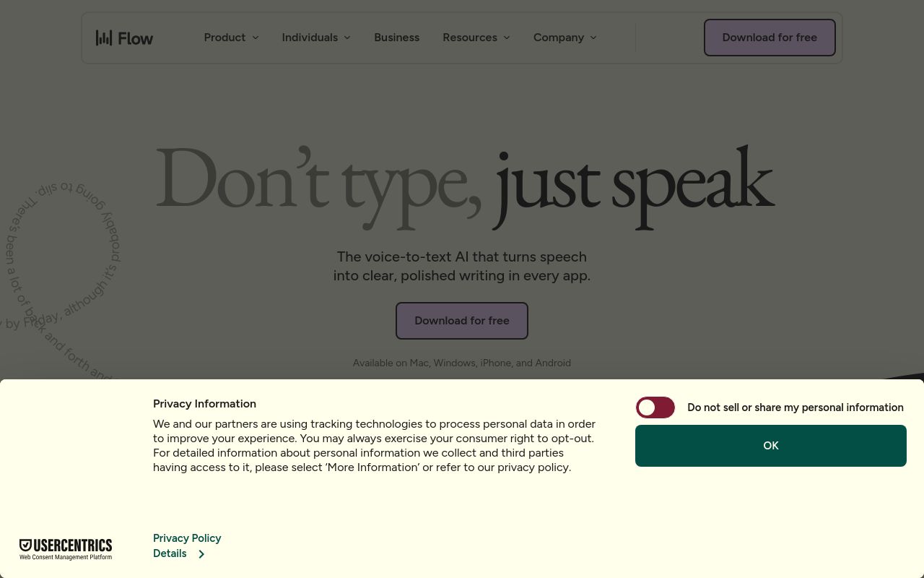
Task: Click the Privacy Information heading
Action: [204, 404]
